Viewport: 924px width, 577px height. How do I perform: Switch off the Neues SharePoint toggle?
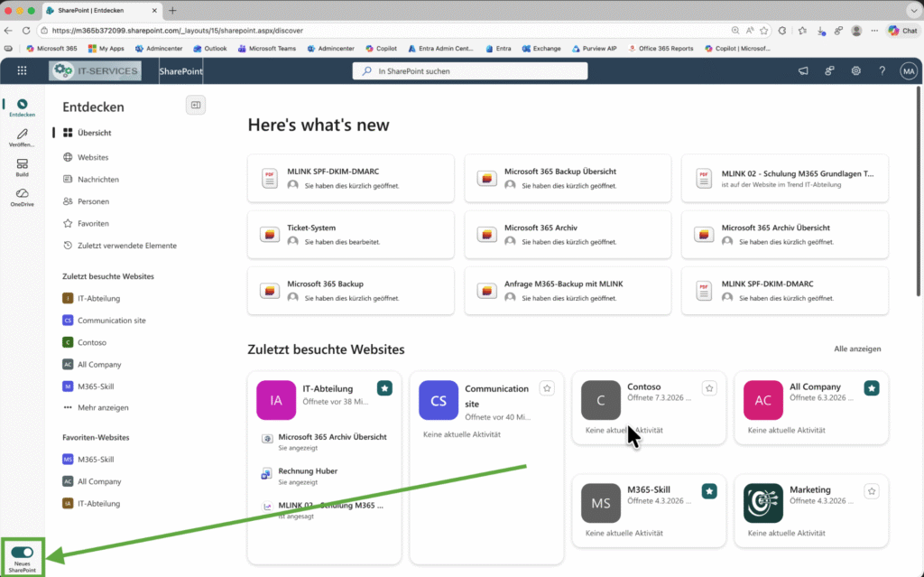click(x=23, y=553)
